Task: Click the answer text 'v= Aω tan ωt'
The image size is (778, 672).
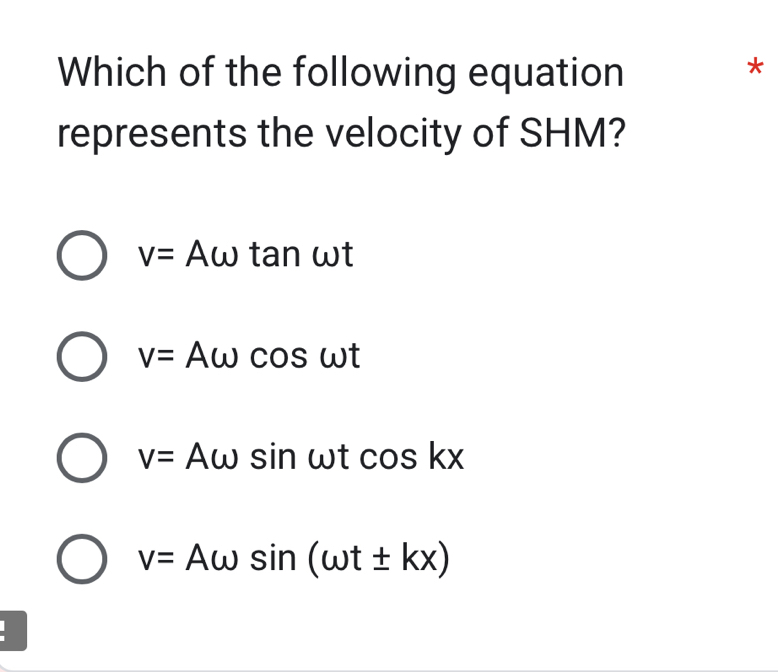Action: (x=245, y=255)
